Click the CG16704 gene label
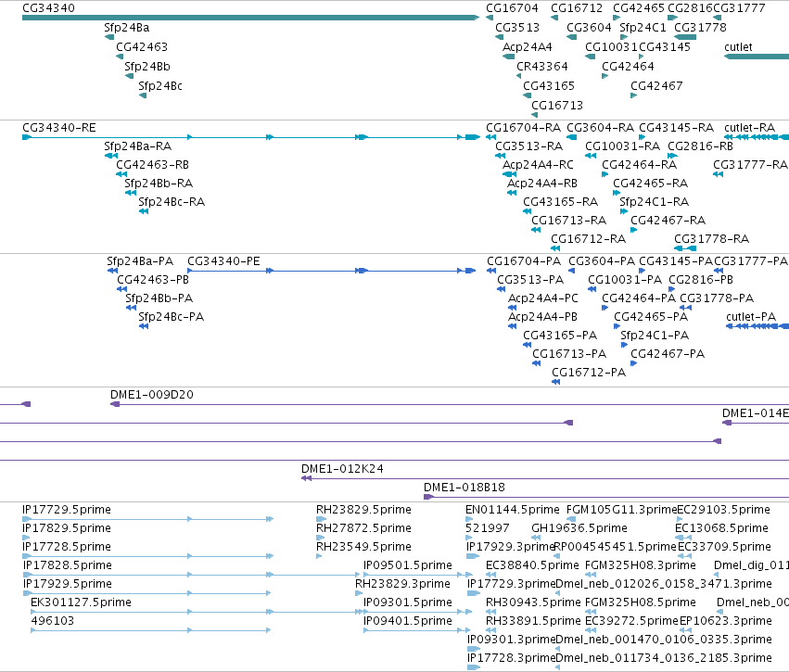This screenshot has height=672, width=789. [x=512, y=8]
